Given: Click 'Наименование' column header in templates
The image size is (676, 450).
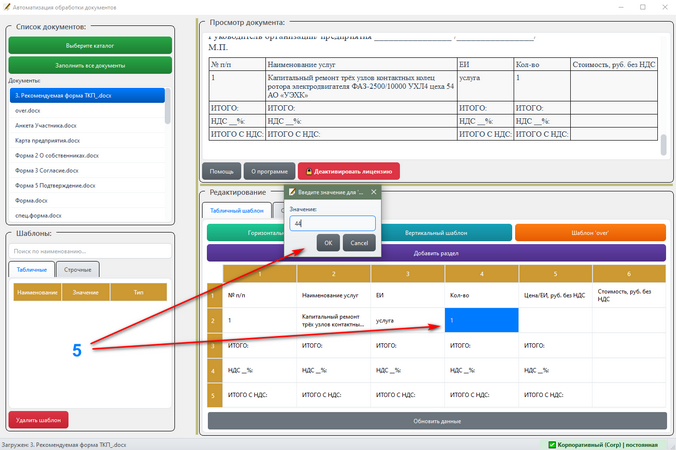Looking at the screenshot, I should coord(38,292).
